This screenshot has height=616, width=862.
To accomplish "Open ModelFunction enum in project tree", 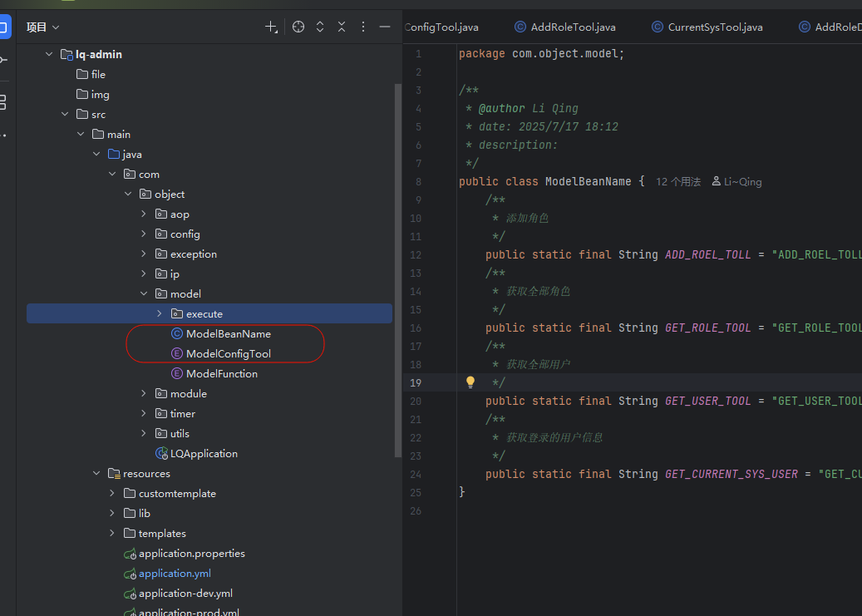I will [x=221, y=373].
